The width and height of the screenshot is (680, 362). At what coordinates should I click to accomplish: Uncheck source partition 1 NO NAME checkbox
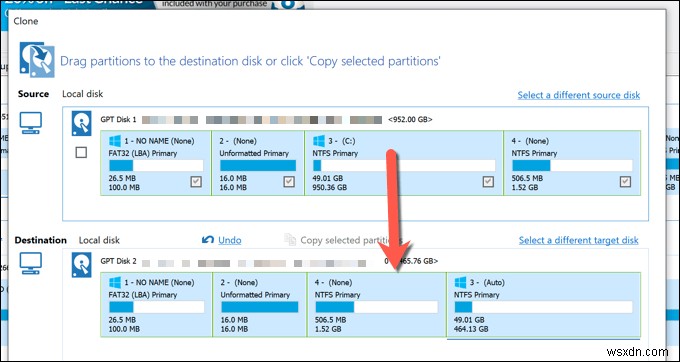(196, 182)
